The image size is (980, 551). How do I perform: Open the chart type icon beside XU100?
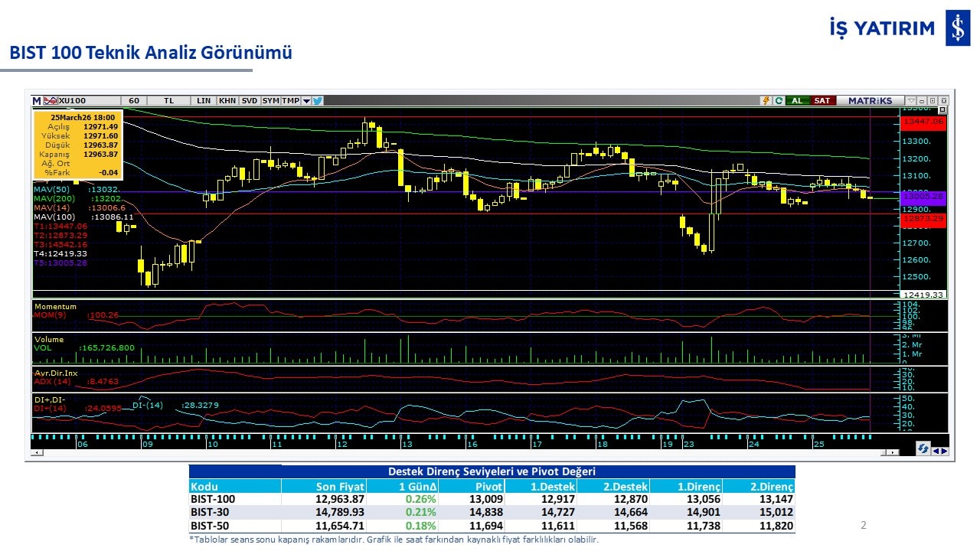coord(50,100)
